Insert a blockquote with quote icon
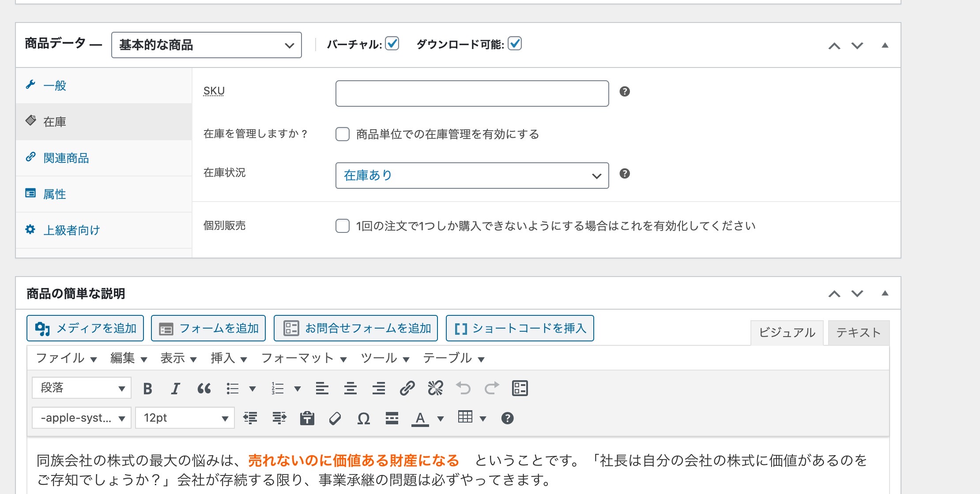Screen dimensions: 980x494 click(x=204, y=389)
